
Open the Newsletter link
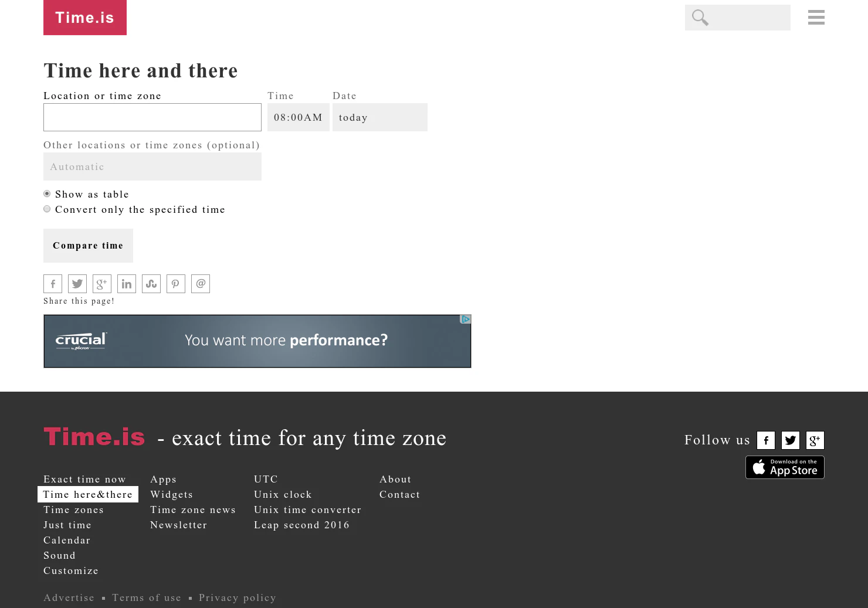(179, 525)
